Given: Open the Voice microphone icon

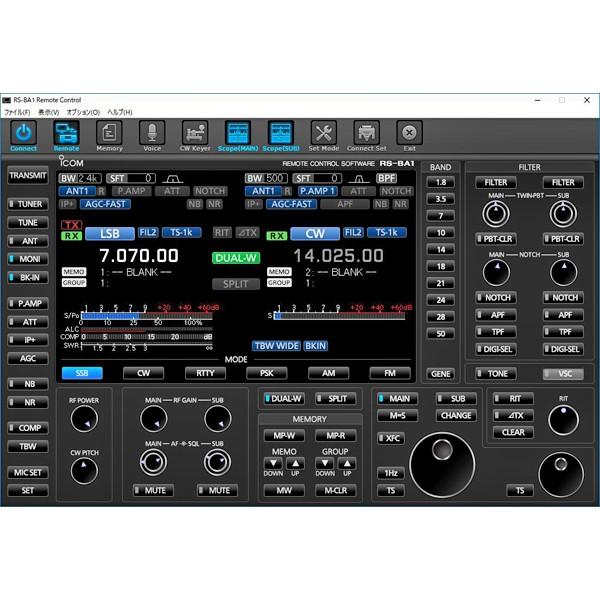Looking at the screenshot, I should tap(152, 133).
